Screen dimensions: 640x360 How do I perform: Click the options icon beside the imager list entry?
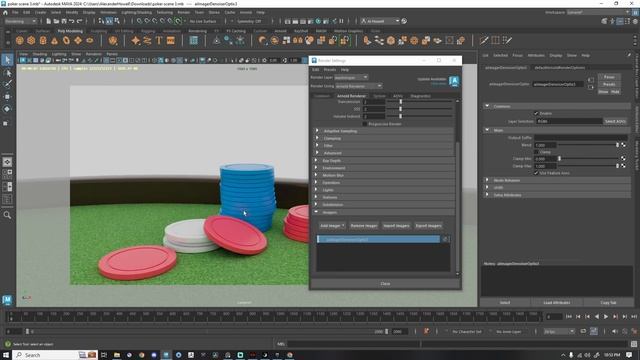click(445, 239)
